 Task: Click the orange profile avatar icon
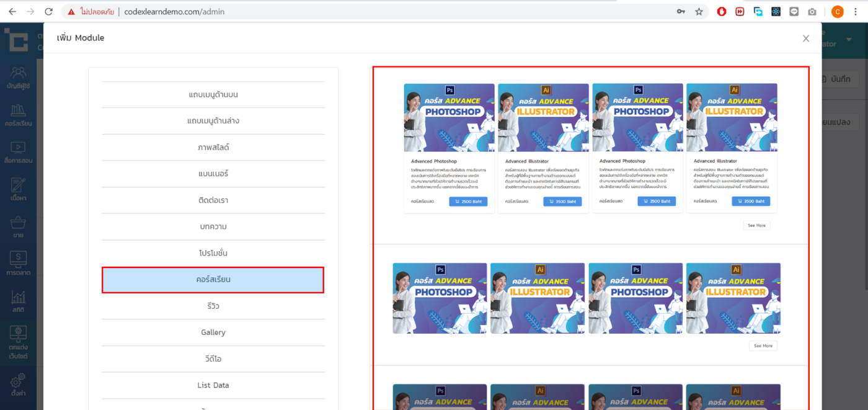(x=837, y=12)
